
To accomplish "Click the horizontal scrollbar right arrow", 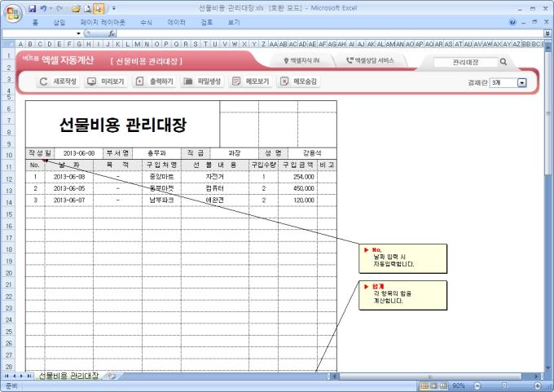I will [537, 377].
